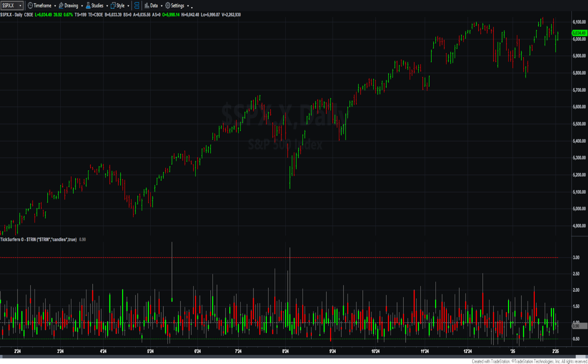Expand the Settings dropdown arrow
Screen dimensions: 588x364
pos(188,6)
